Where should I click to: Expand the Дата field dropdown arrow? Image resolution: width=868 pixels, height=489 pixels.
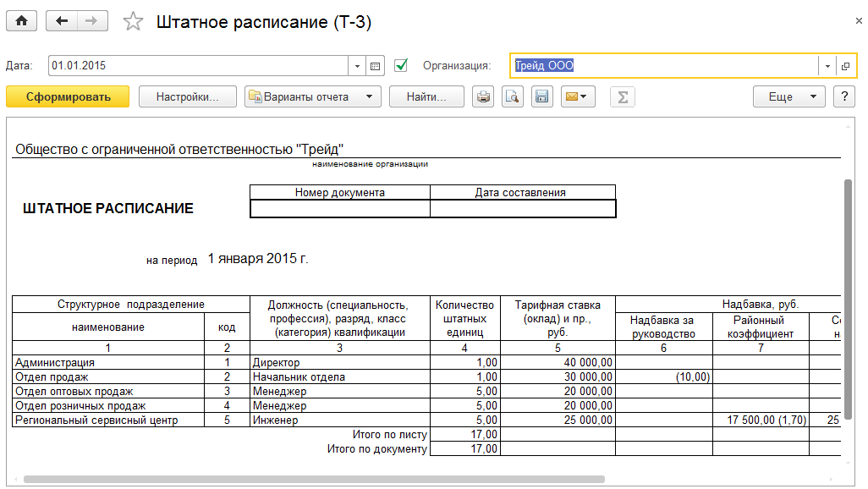coord(357,66)
